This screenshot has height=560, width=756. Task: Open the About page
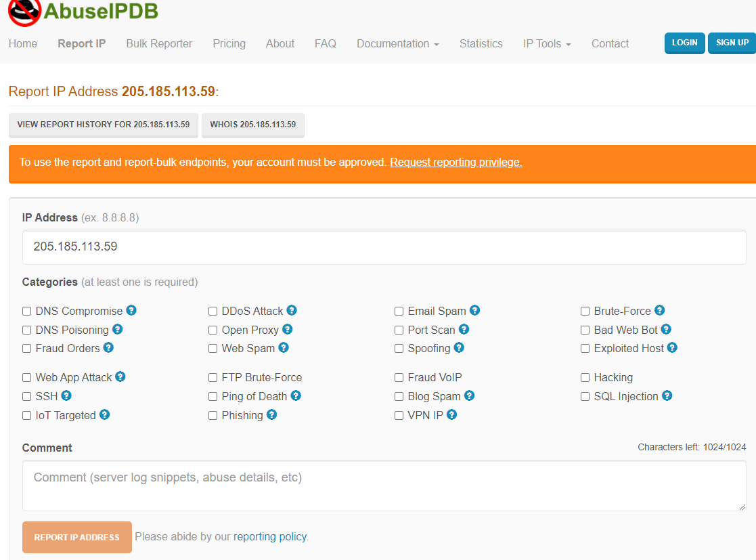click(280, 43)
